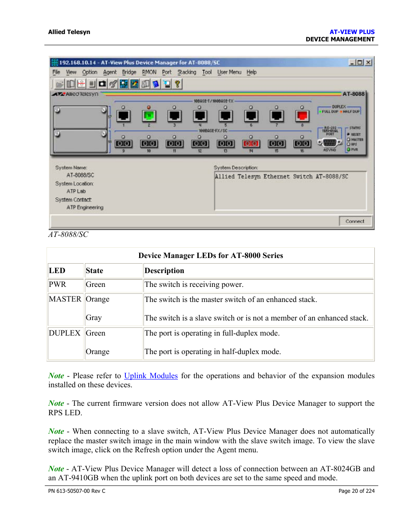Click expansion slot 17 module bay
The width and height of the screenshot is (411, 532).
click(81, 117)
